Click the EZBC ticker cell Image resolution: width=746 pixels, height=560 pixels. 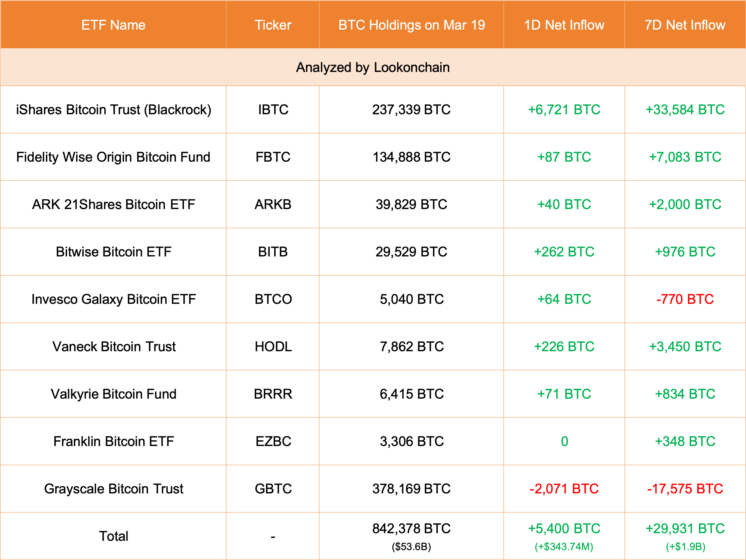tap(273, 441)
